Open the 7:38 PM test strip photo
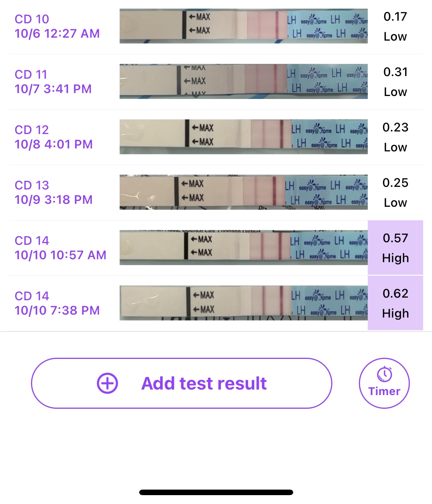Viewport: 432px width, 504px height. (243, 303)
